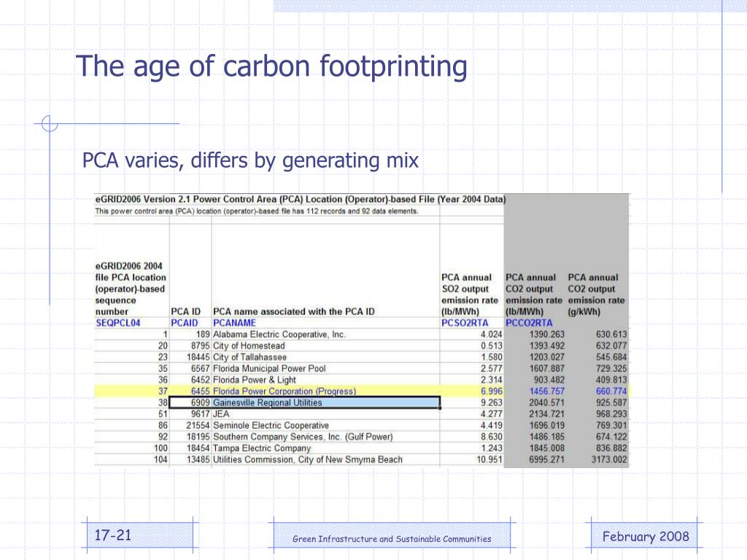Click PCA ID value 6567

pos(201,368)
